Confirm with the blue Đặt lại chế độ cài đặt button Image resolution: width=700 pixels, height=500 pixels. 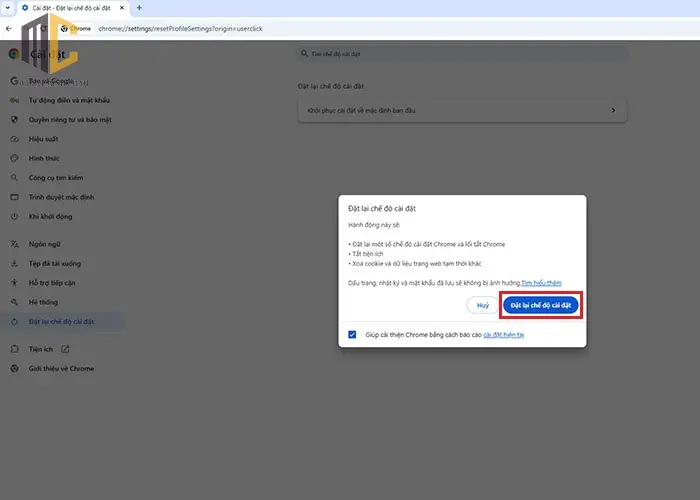click(540, 305)
